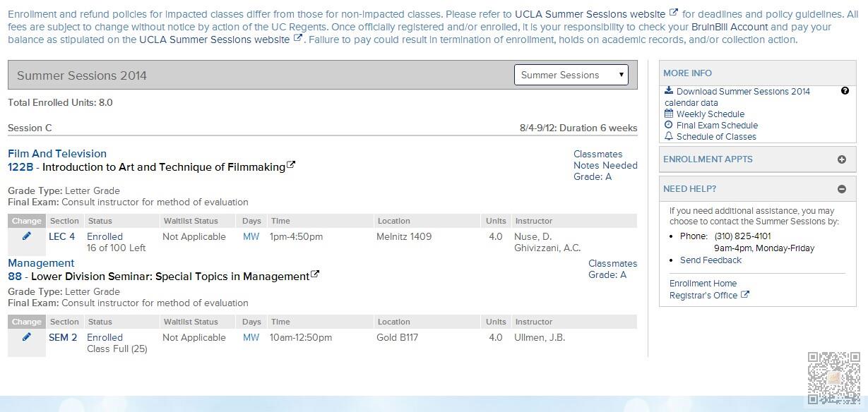Click the clock icon beside Final Exam Schedule
The width and height of the screenshot is (868, 412).
click(x=669, y=125)
